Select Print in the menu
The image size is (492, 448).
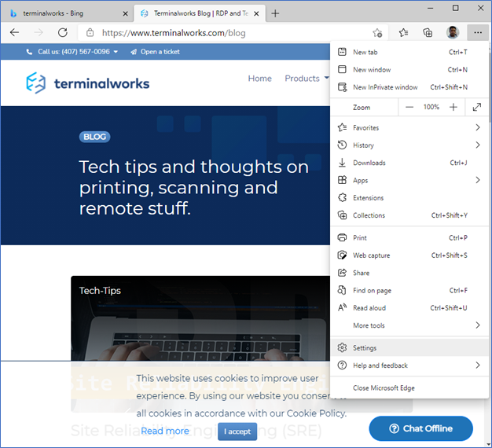(409, 238)
